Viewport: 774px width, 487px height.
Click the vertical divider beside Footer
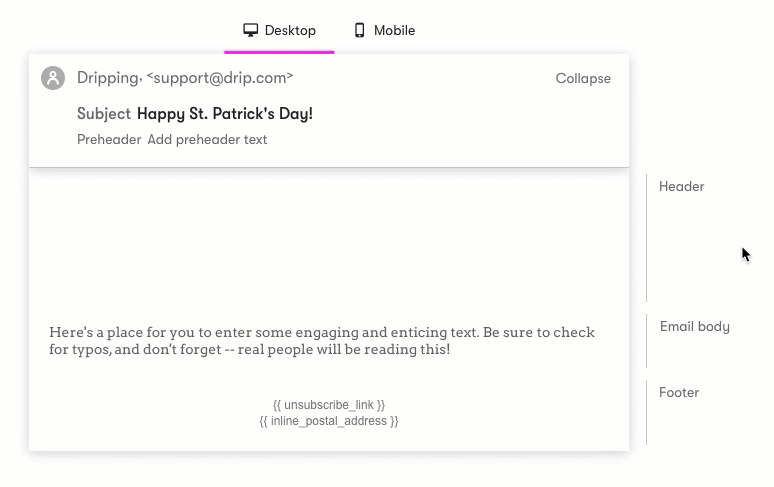647,412
